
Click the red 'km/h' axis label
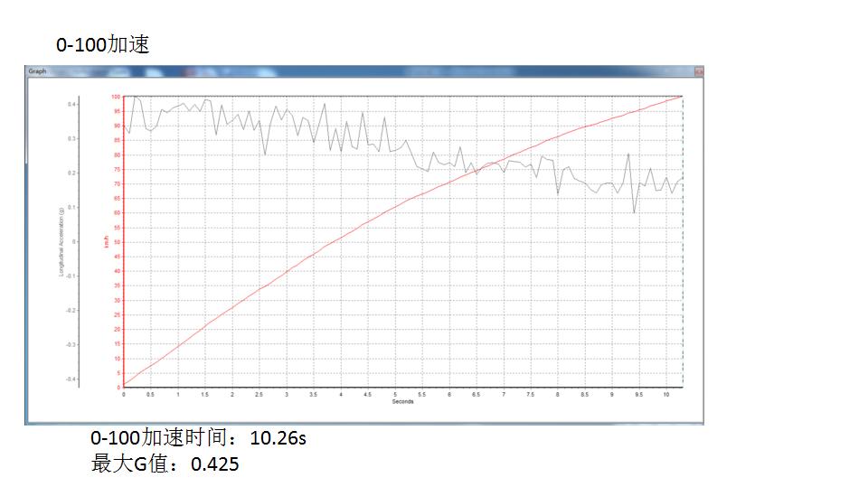click(x=106, y=242)
